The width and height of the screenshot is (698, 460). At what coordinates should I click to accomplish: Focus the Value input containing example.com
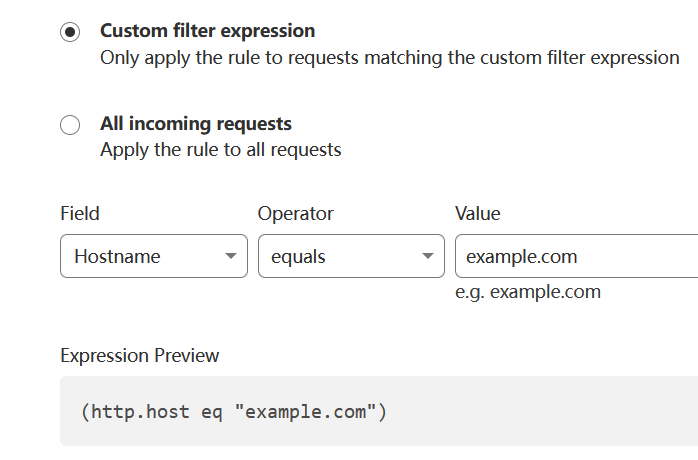pos(576,256)
